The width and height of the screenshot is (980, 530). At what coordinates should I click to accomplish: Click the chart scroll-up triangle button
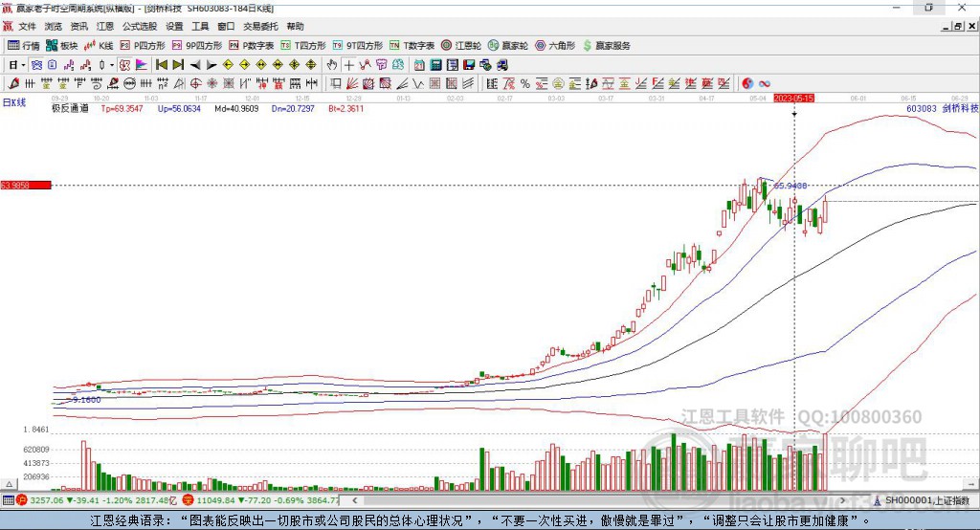9,484
